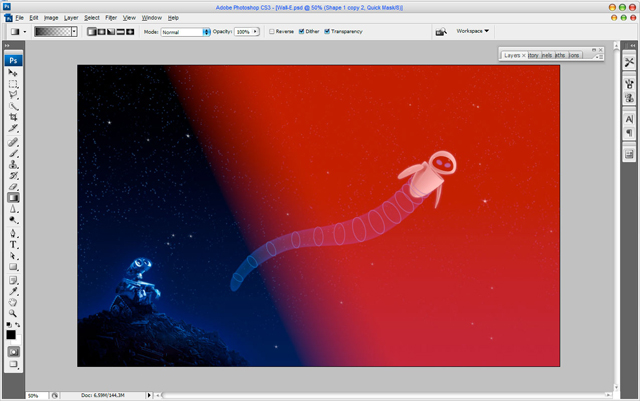Open Clone Source panel icon in dock
This screenshot has width=640, height=401.
coord(629,98)
